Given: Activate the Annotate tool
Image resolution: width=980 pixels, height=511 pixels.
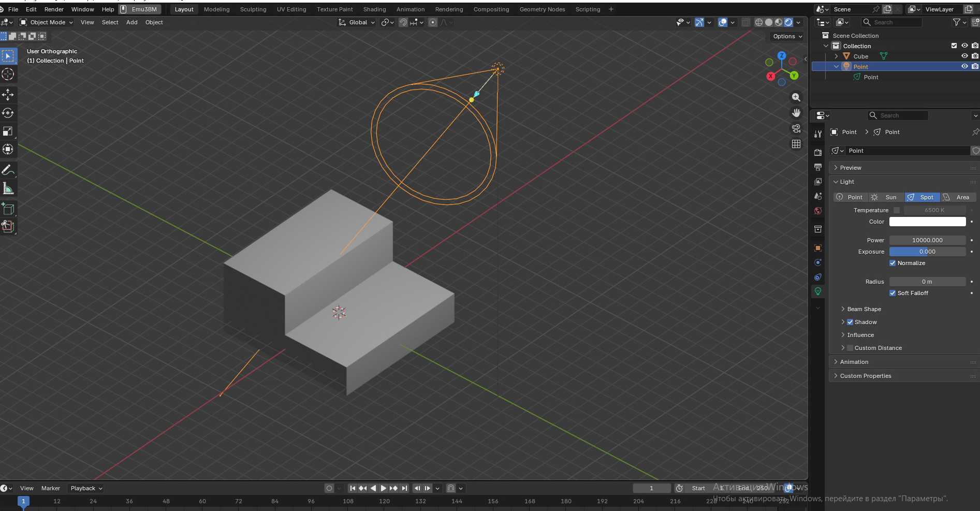Looking at the screenshot, I should pos(8,170).
